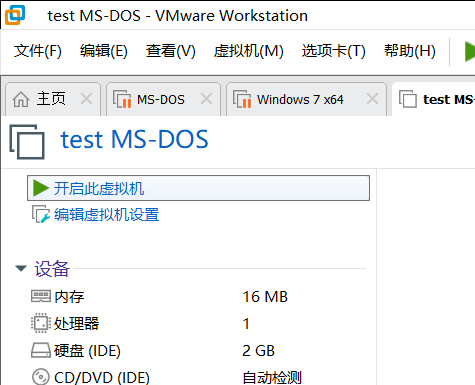
Task: Click the suspended VM icon on MS-DOS tab
Action: [122, 99]
